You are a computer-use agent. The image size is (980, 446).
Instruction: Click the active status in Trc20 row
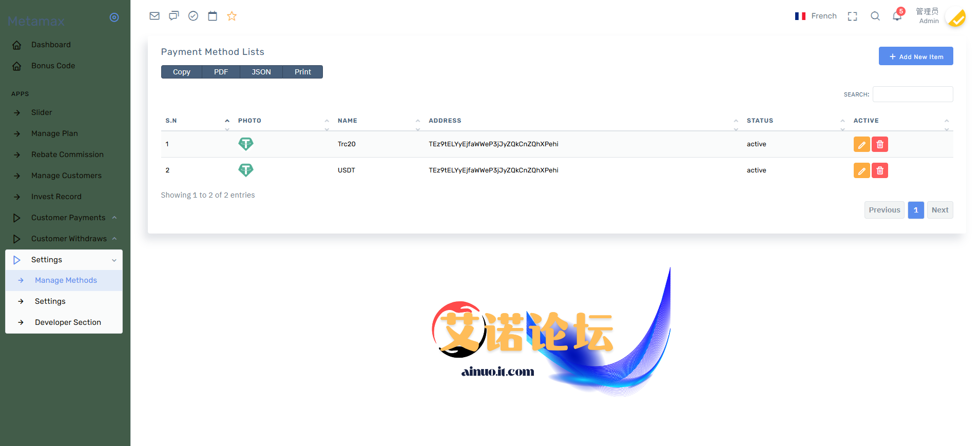point(756,144)
